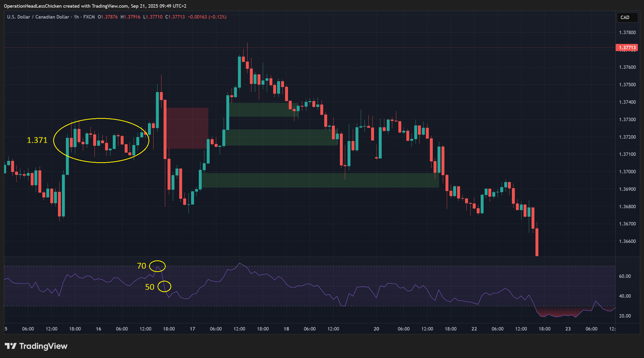
Task: Click the red 1.37713 current price label
Action: [627, 48]
